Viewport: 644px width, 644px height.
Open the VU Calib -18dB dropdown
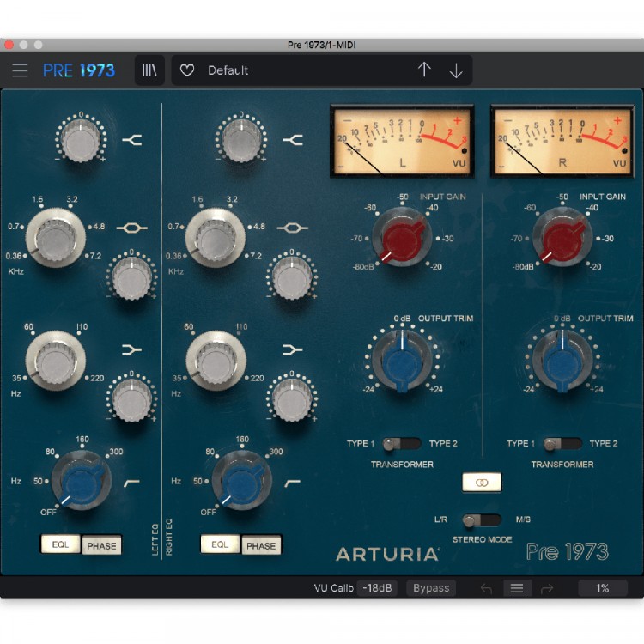377,588
